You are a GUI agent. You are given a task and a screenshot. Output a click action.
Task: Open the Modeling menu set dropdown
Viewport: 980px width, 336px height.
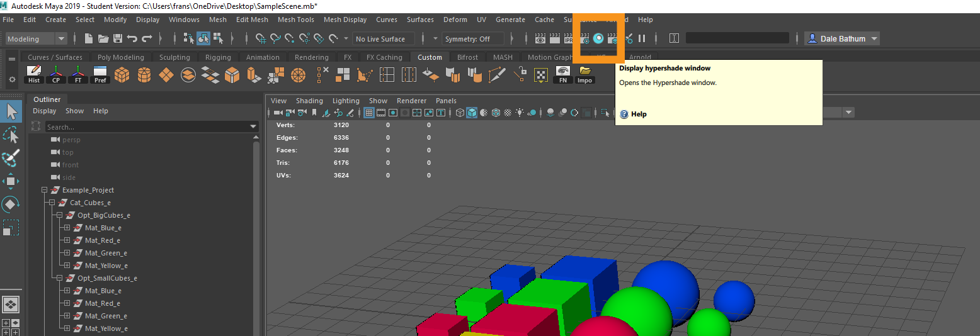point(36,39)
